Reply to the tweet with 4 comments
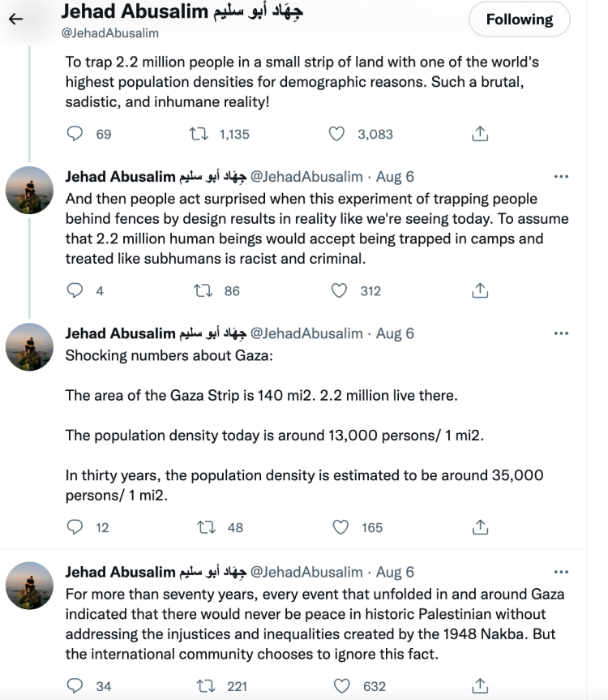 (x=75, y=290)
